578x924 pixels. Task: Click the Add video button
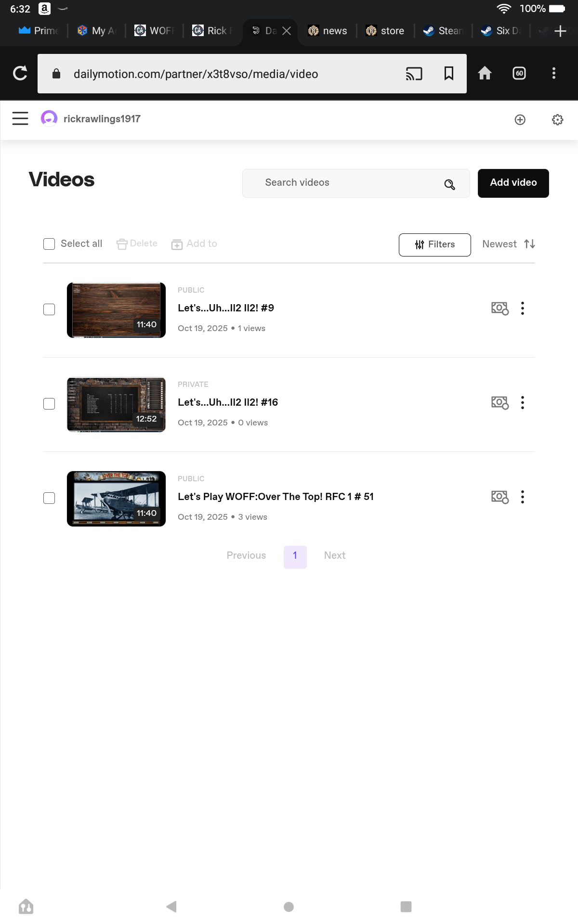(x=513, y=183)
